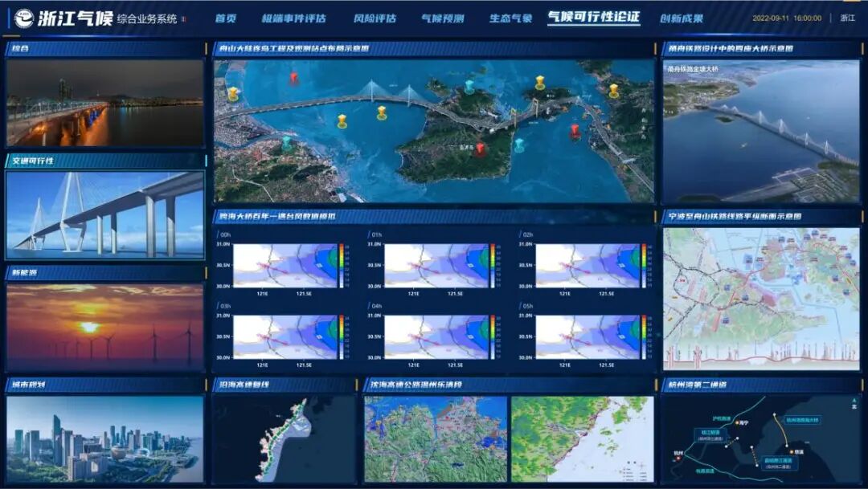Click the red marker beside the eastern bridge

tap(575, 131)
